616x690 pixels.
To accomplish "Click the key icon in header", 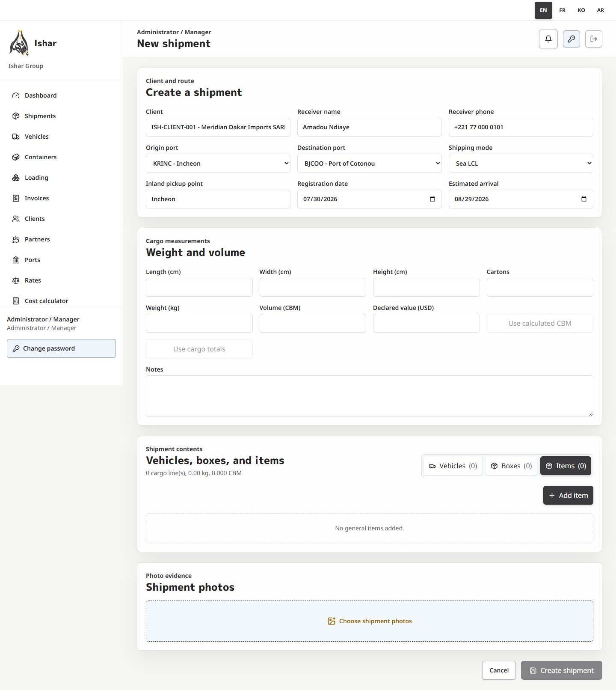I will (572, 39).
